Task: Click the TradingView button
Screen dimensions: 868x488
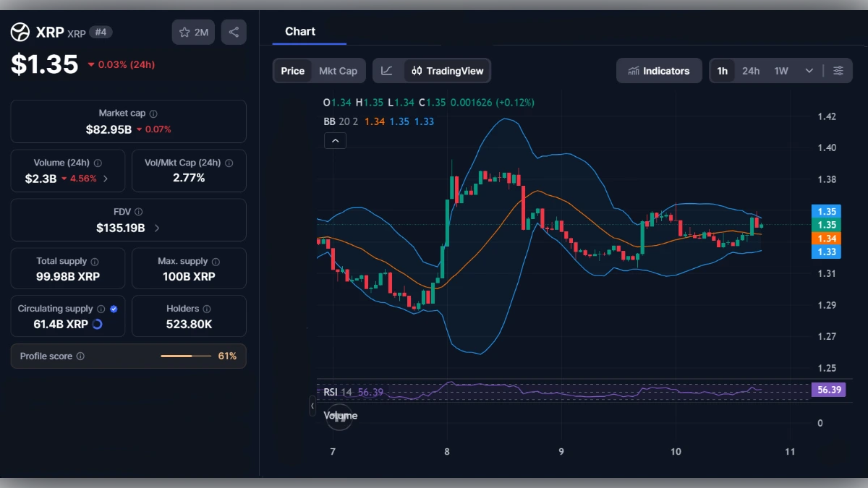Action: pyautogui.click(x=448, y=71)
